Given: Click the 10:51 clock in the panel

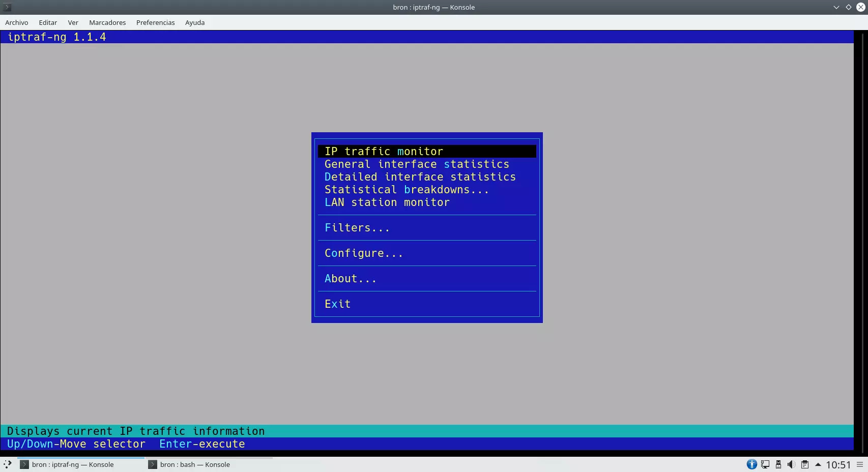Looking at the screenshot, I should (x=838, y=464).
